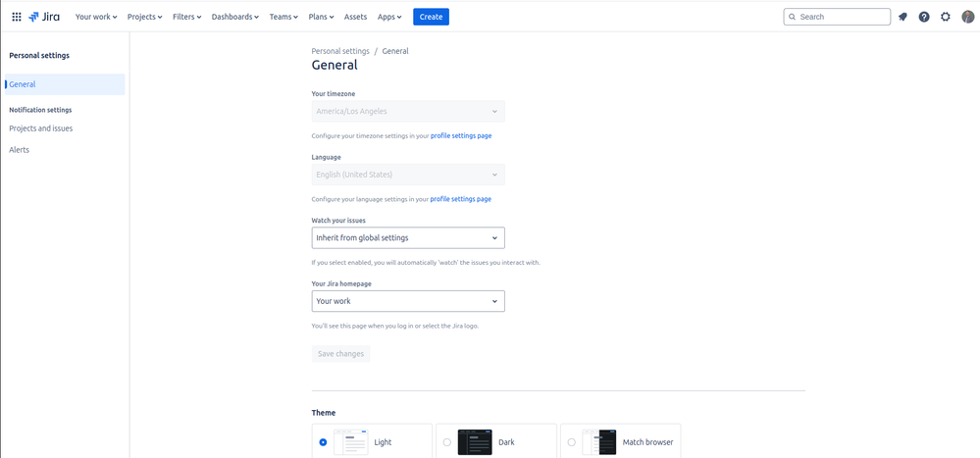
Task: Expand the Teams menu
Action: point(284,17)
